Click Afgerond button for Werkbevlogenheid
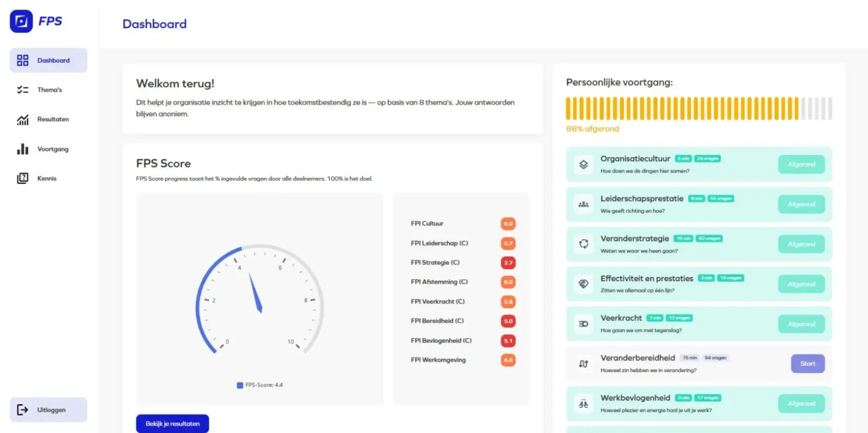 [801, 404]
